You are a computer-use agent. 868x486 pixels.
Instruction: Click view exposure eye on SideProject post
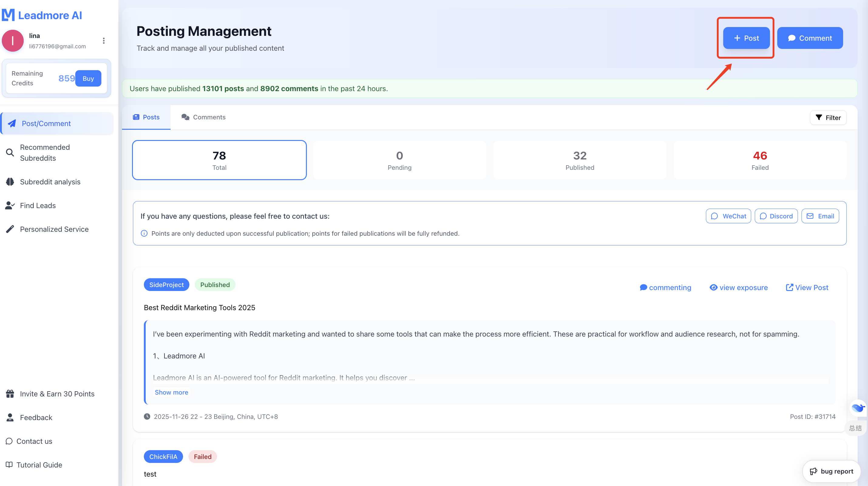pyautogui.click(x=738, y=287)
